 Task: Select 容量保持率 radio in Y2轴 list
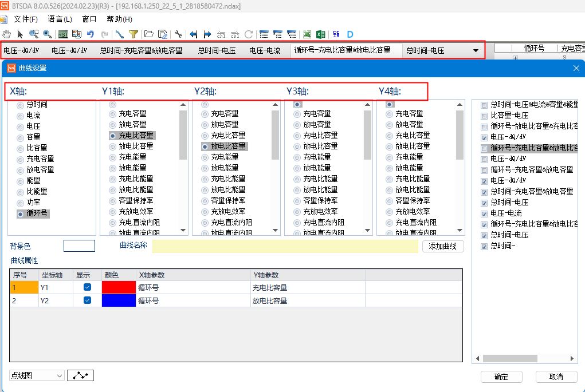[x=205, y=201]
